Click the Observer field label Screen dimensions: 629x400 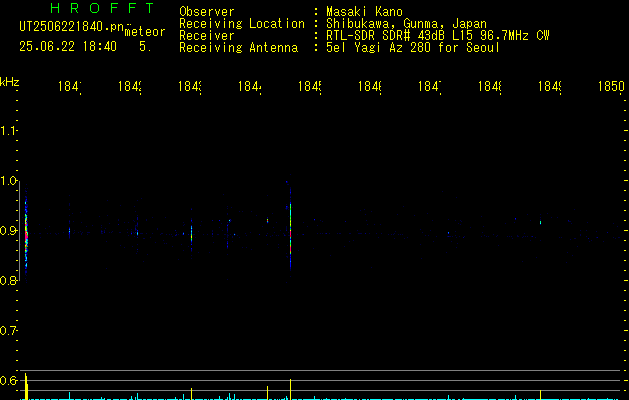(x=207, y=12)
